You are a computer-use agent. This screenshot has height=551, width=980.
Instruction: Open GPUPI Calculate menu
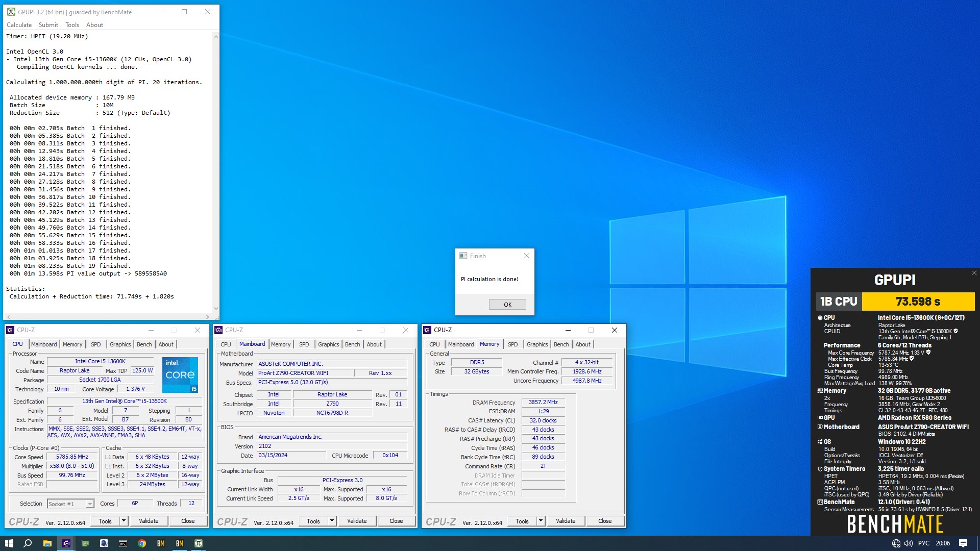click(x=19, y=25)
